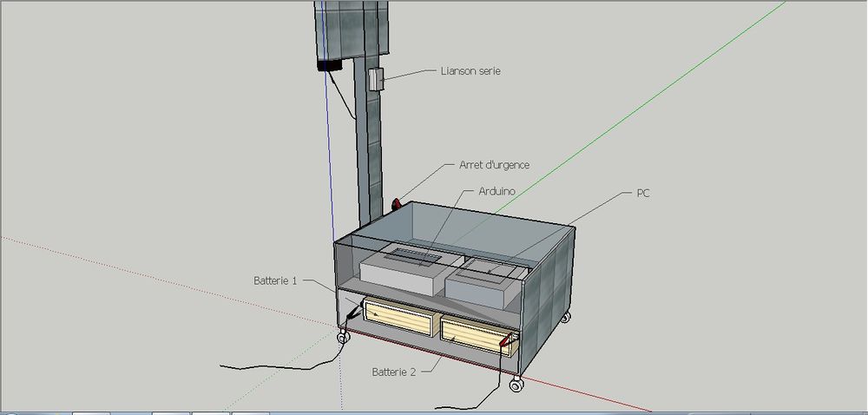Select the left wooden battery box
The height and width of the screenshot is (415, 868).
(x=398, y=318)
